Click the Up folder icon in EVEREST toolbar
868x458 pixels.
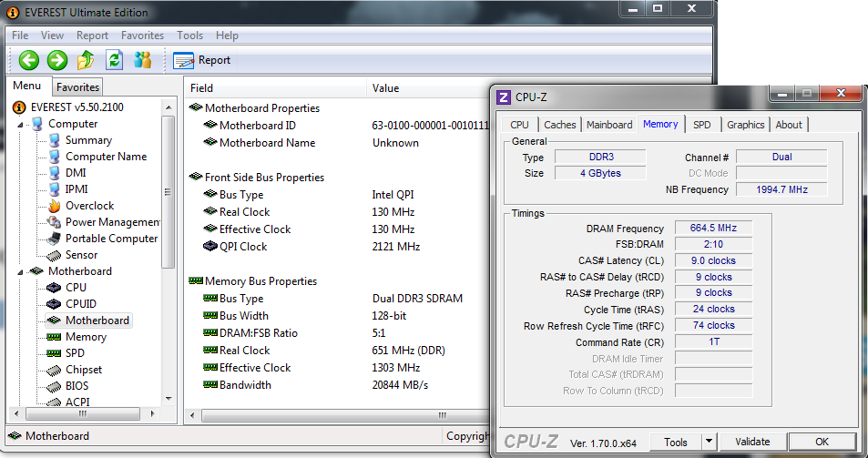86,60
